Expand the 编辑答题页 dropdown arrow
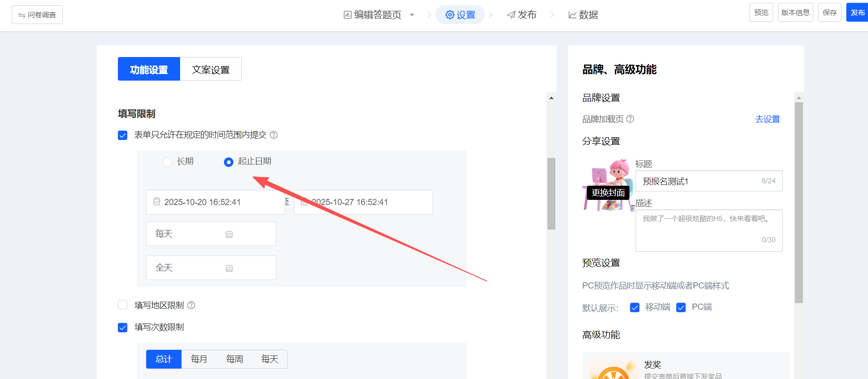The image size is (868, 379). click(x=412, y=15)
